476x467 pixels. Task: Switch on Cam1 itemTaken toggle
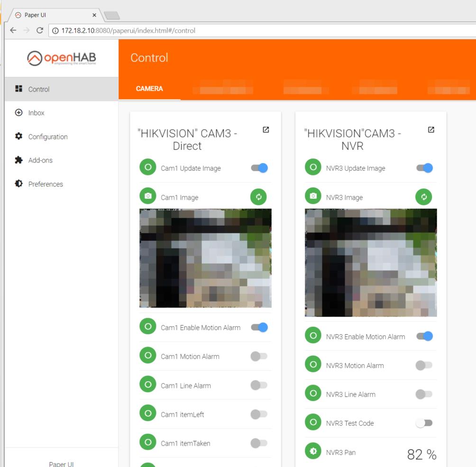click(x=259, y=443)
